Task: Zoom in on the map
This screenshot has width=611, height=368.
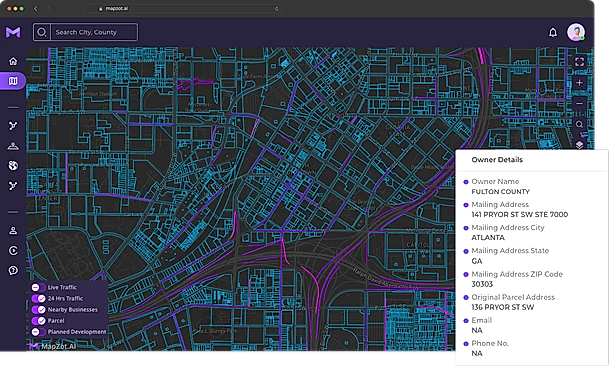Action: 579,83
